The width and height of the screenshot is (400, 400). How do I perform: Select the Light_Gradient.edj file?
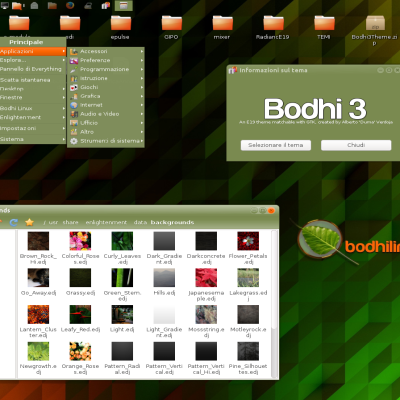coord(164,322)
